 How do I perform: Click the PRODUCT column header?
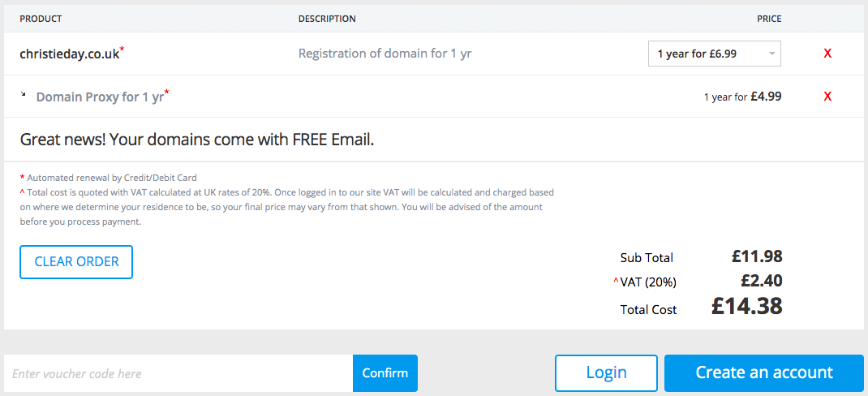(41, 19)
